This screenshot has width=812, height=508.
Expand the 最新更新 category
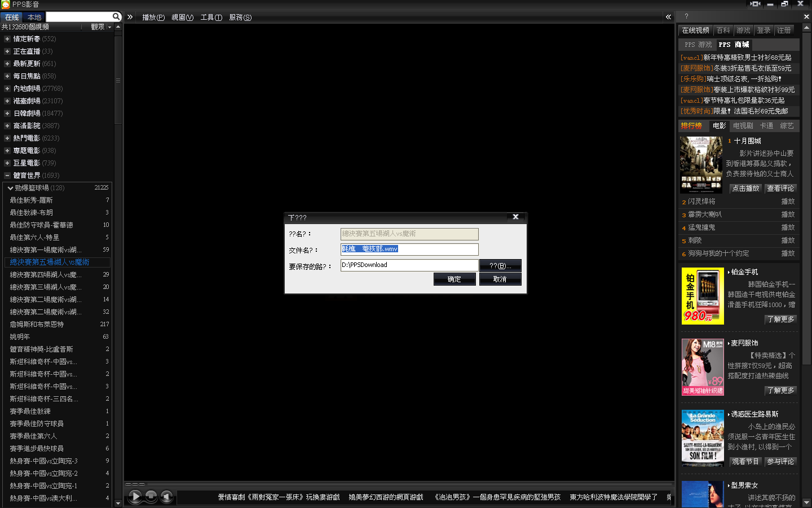coord(7,64)
